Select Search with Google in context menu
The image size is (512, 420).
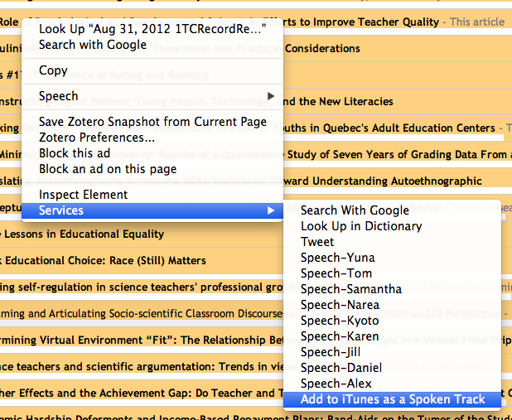click(152, 45)
